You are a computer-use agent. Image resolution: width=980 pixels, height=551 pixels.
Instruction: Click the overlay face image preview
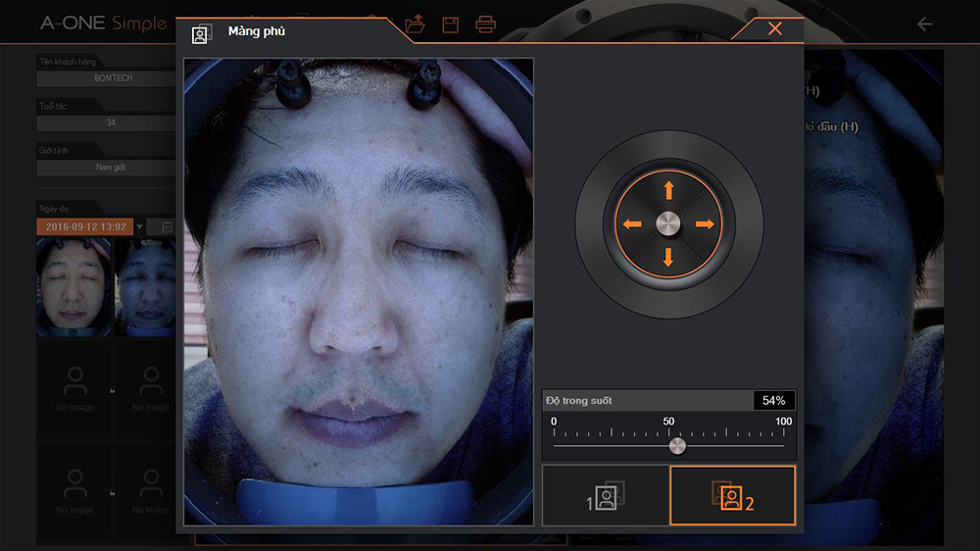359,291
